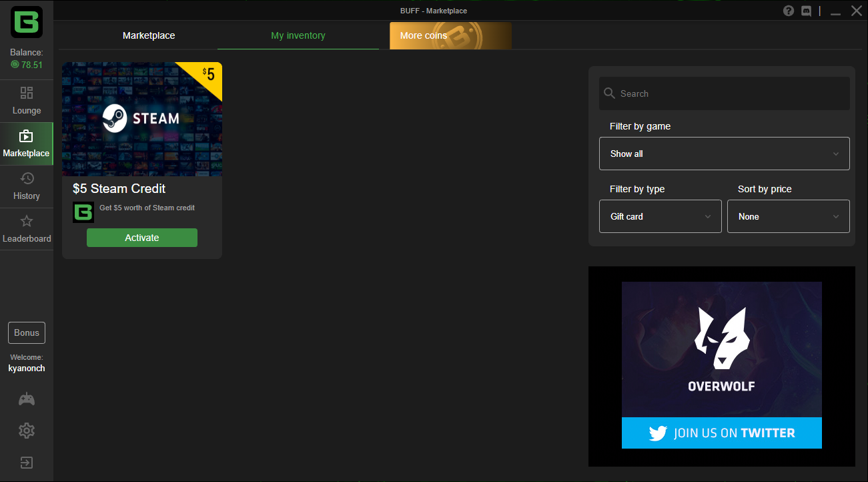Open settings with the gear icon
This screenshot has height=482, width=868.
point(27,431)
